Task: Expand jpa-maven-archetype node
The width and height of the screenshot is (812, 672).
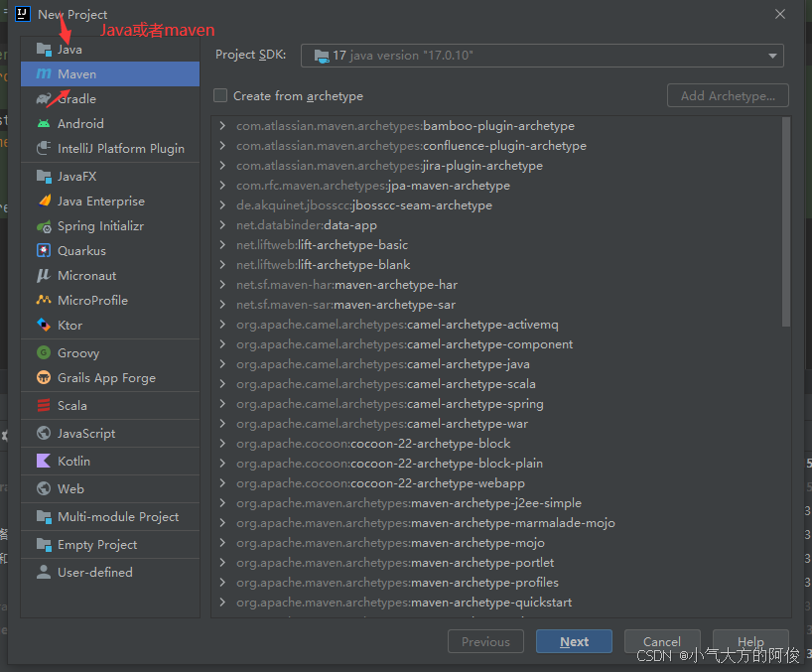Action: pos(222,186)
